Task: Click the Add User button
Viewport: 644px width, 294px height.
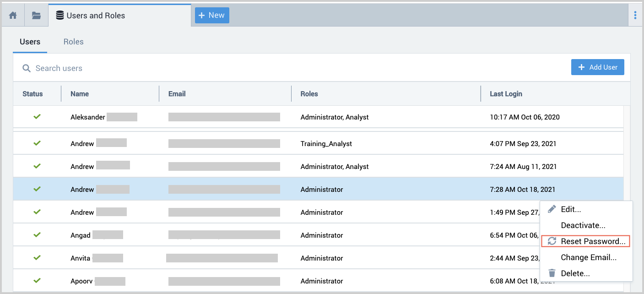Action: [x=597, y=67]
